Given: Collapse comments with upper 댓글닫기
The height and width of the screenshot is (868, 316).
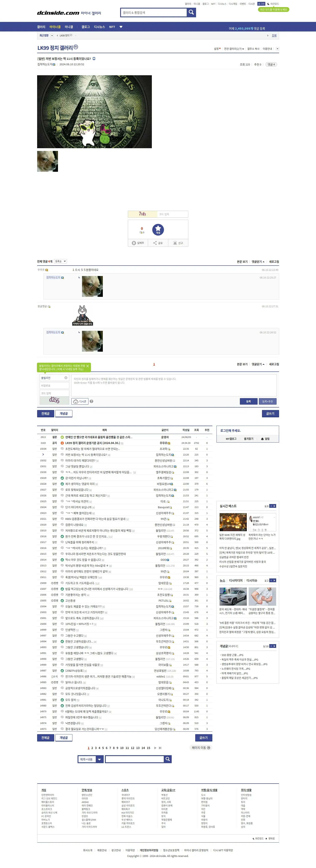Looking at the screenshot, I should coord(258,262).
